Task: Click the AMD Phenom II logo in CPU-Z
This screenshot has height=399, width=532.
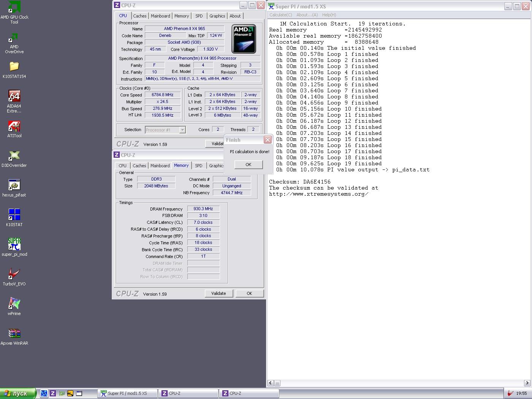Action: click(244, 39)
